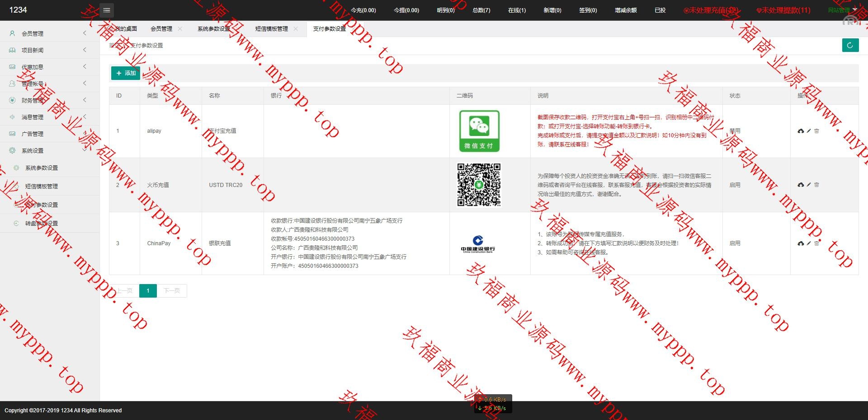Switch to the 会员管理 tab
This screenshot has height=420, width=868.
pyautogui.click(x=161, y=29)
